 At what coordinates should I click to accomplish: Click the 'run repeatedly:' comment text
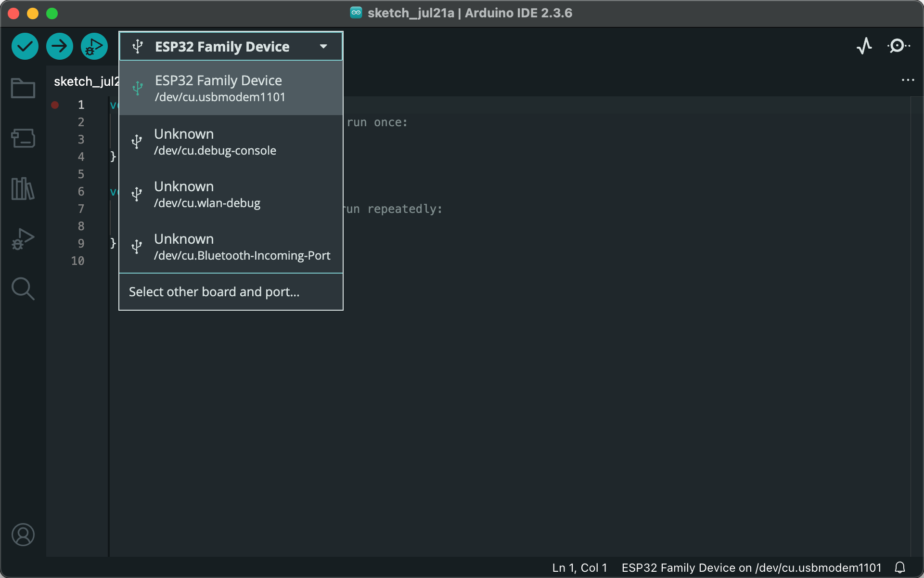(392, 209)
